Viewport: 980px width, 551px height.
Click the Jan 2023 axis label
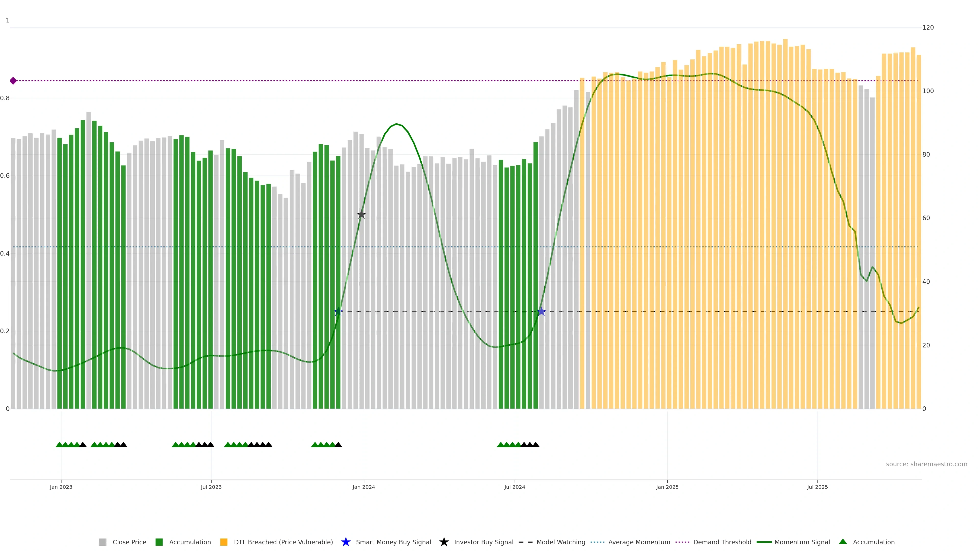tap(61, 487)
